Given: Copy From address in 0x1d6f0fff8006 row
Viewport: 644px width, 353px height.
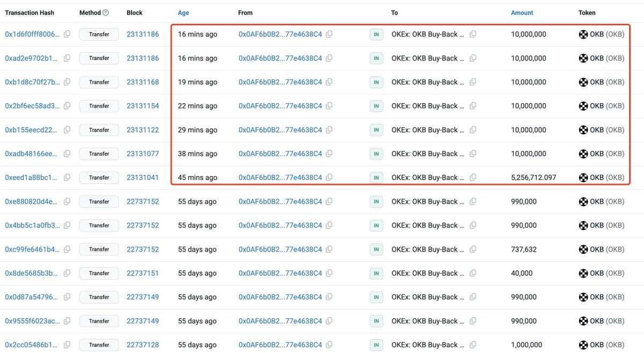Looking at the screenshot, I should click(x=329, y=34).
